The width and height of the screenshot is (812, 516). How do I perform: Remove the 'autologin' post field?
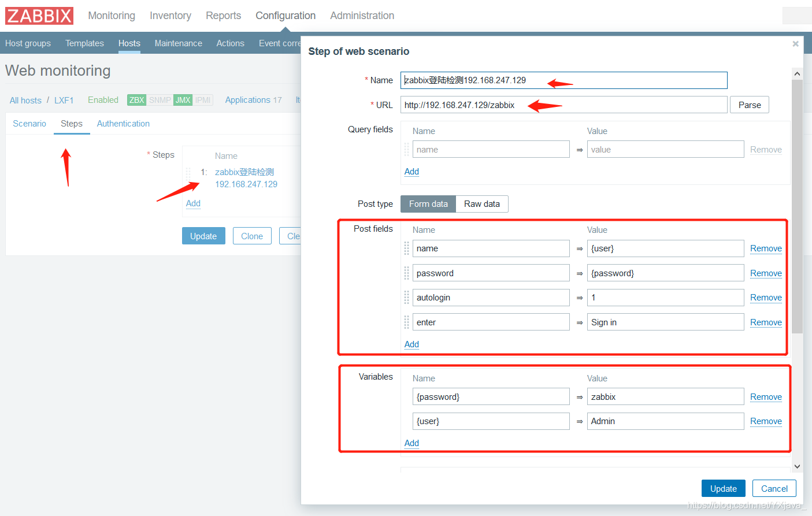click(x=766, y=298)
